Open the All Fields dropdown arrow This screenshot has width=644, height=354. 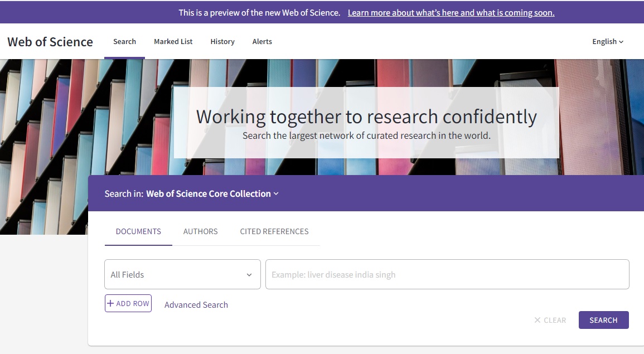(249, 274)
